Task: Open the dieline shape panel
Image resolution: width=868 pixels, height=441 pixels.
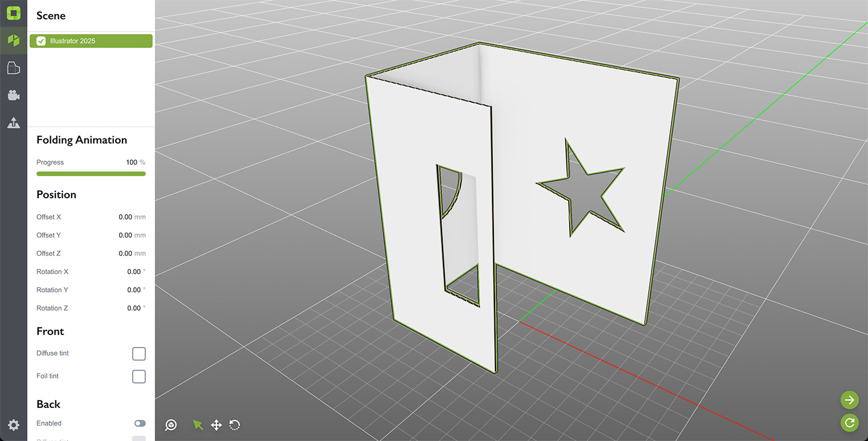Action: 13,68
